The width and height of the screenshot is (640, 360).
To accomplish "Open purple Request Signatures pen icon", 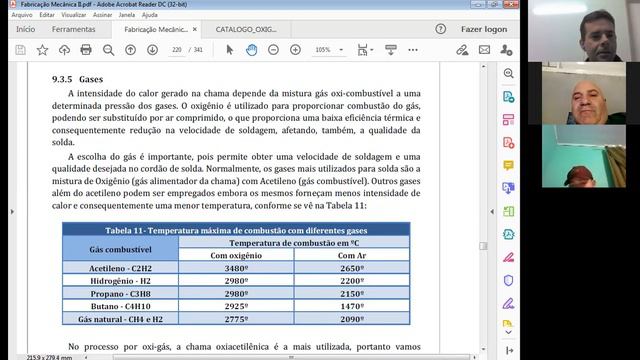I will [508, 304].
